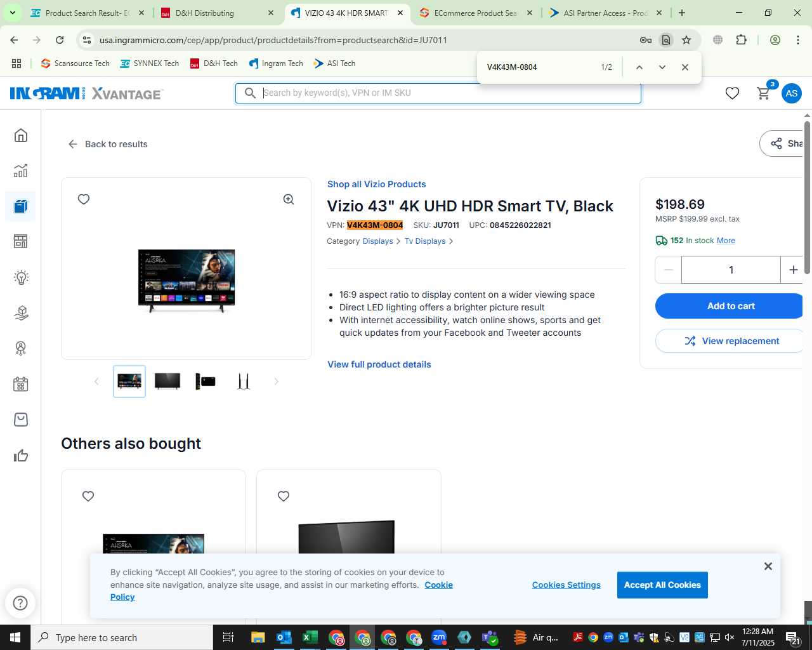Click the product search input box

[438, 93]
